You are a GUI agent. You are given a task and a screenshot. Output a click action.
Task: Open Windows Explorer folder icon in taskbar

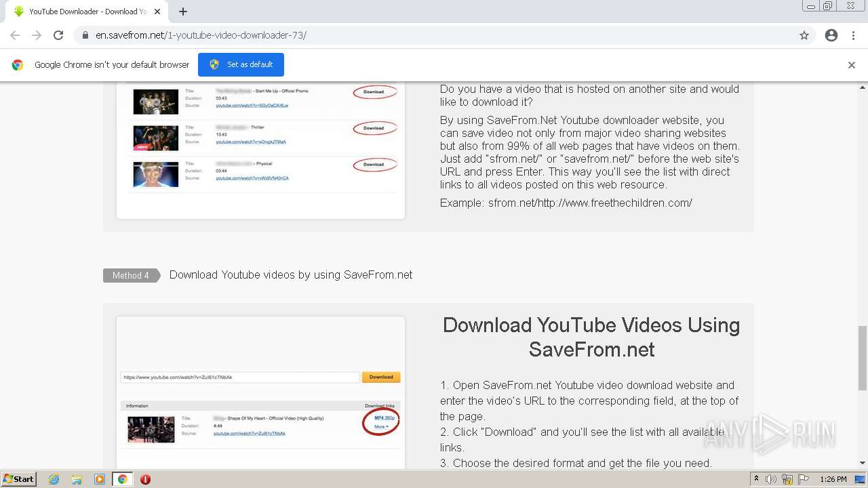point(77,479)
